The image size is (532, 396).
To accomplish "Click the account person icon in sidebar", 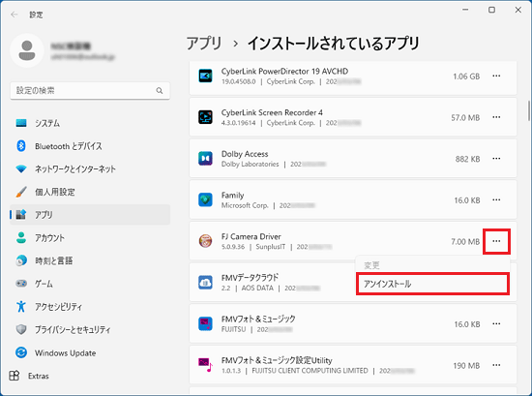I will pyautogui.click(x=21, y=237).
